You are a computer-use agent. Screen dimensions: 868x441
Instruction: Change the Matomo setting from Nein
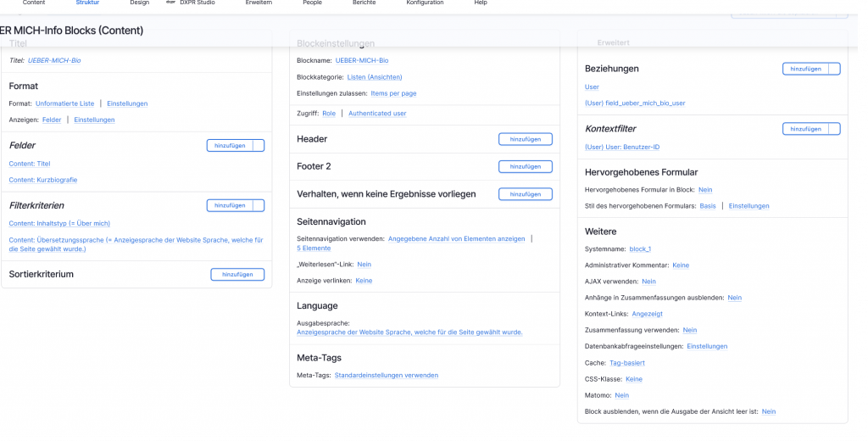(x=621, y=395)
